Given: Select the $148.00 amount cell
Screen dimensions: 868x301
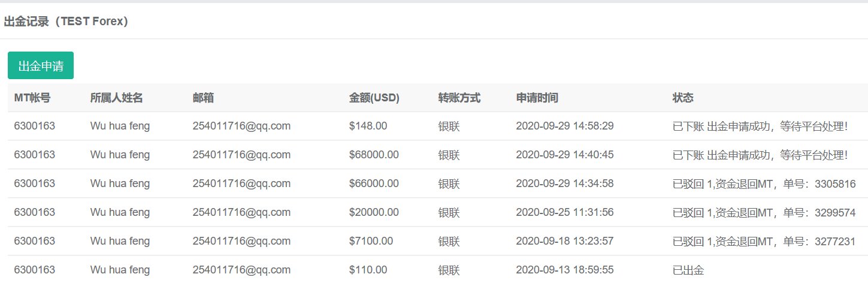Looking at the screenshot, I should click(x=368, y=126).
